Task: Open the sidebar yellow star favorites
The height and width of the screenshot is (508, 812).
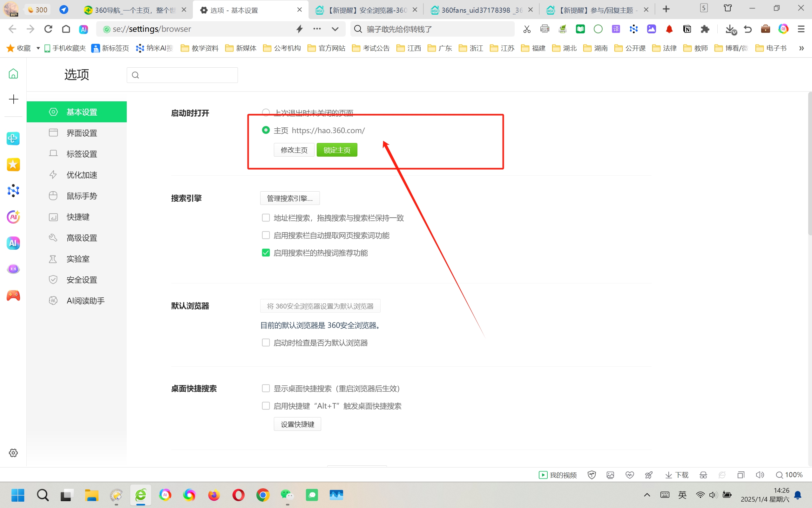Action: 13,165
